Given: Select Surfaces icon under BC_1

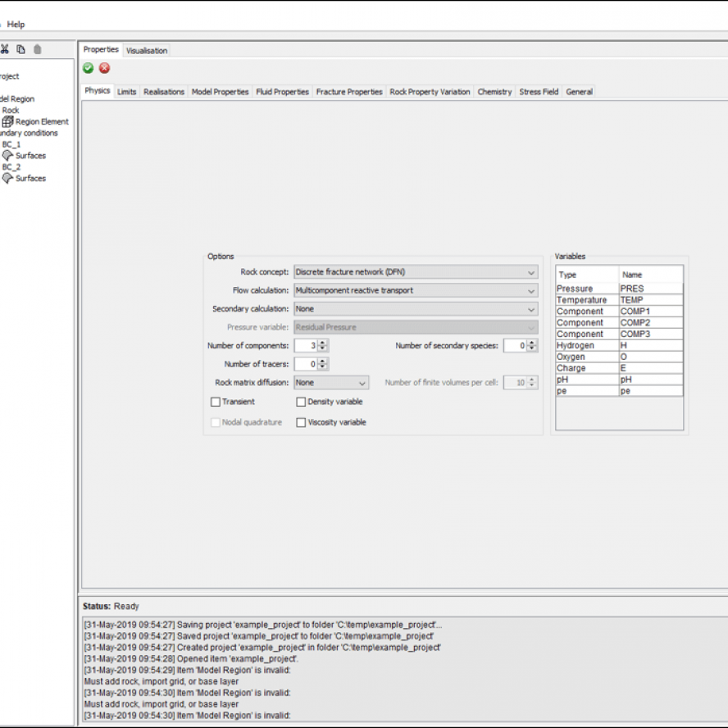Looking at the screenshot, I should (8, 156).
